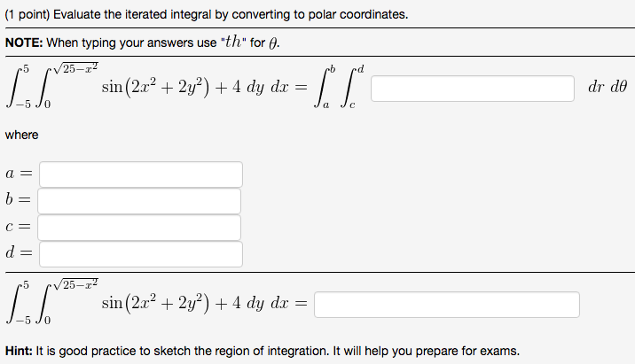Focus the empty box beside a =
635x364 pixels.
point(140,174)
